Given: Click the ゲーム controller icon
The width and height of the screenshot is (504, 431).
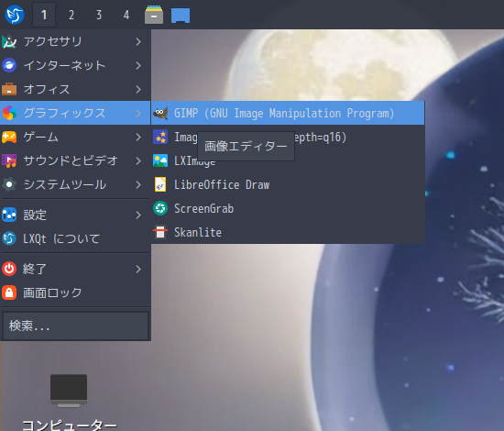Looking at the screenshot, I should click(9, 137).
